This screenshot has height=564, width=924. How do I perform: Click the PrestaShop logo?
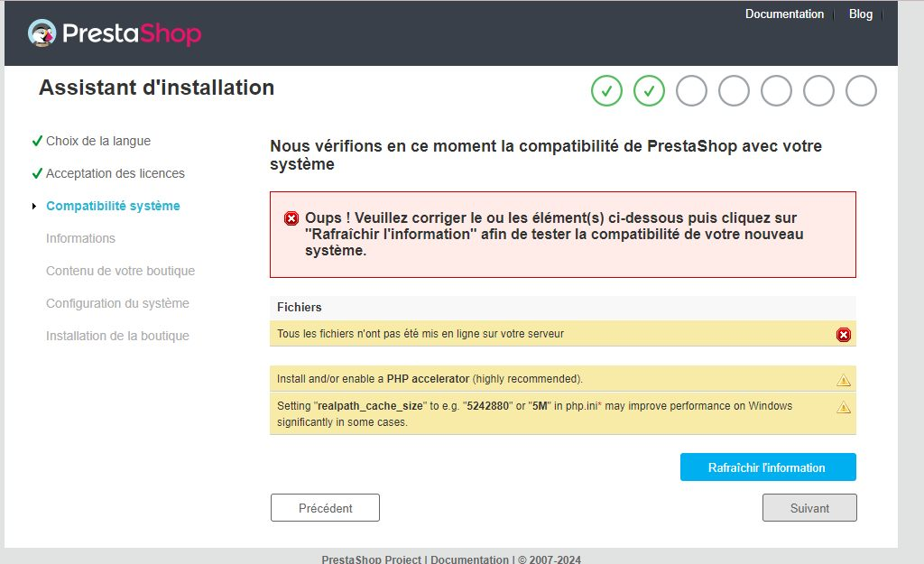(115, 34)
